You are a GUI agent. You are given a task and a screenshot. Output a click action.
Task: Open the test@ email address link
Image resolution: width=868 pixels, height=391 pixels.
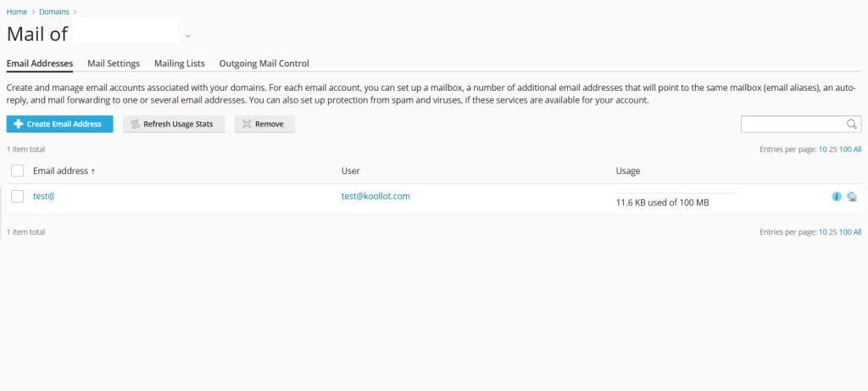(x=44, y=196)
